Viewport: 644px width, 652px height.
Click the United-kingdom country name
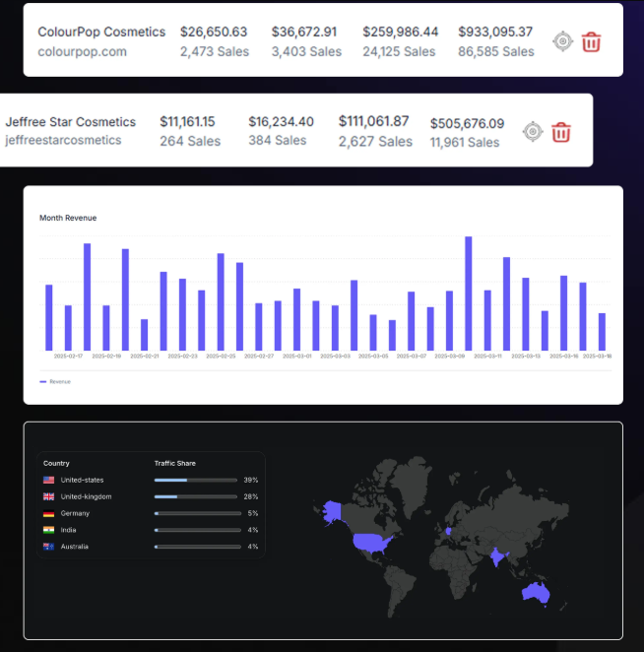coord(86,496)
